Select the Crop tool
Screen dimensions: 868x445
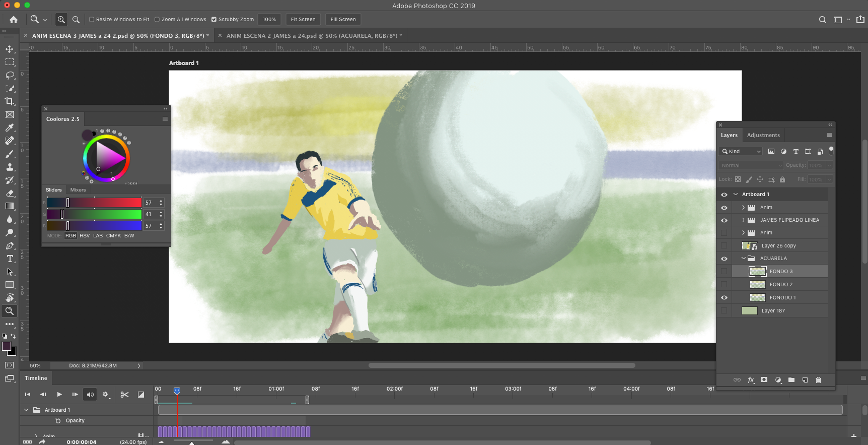click(10, 101)
